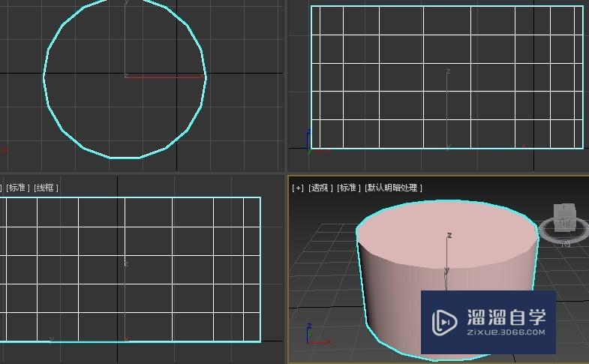Select the cylinder wireframe in the top-right viewport
The width and height of the screenshot is (589, 364).
(x=447, y=77)
